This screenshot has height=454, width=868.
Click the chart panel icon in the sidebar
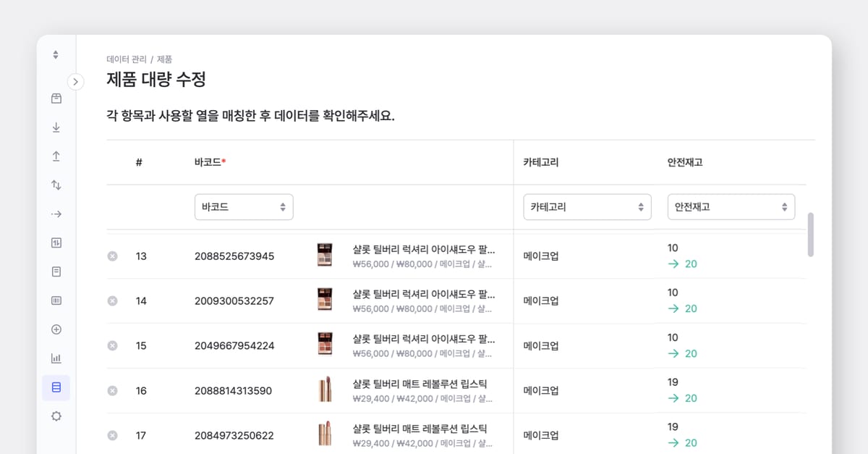[56, 243]
